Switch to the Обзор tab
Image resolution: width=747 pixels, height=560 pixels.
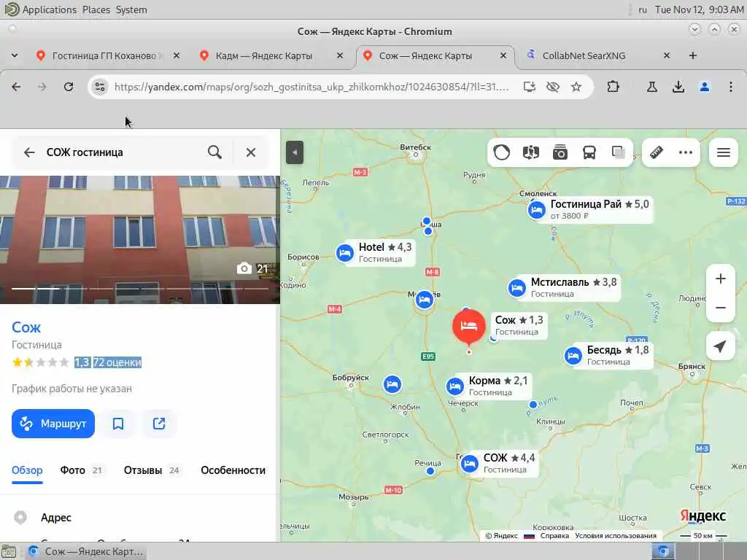tap(27, 470)
